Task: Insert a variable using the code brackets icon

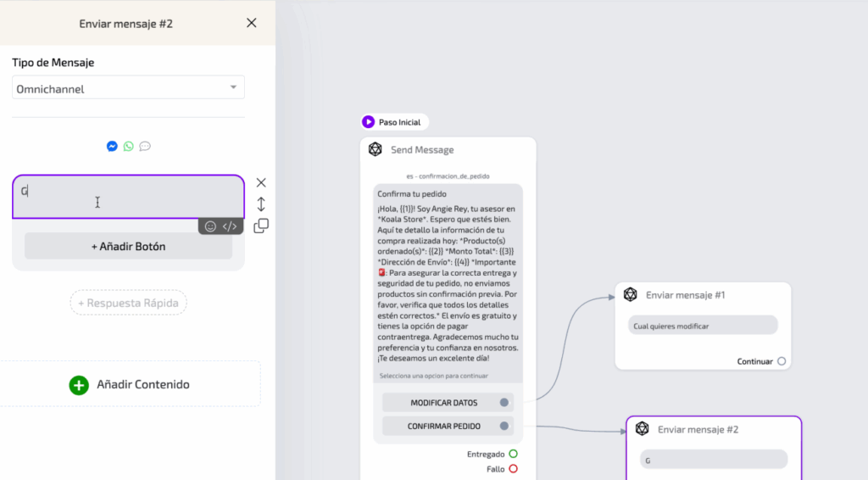Action: [x=230, y=226]
